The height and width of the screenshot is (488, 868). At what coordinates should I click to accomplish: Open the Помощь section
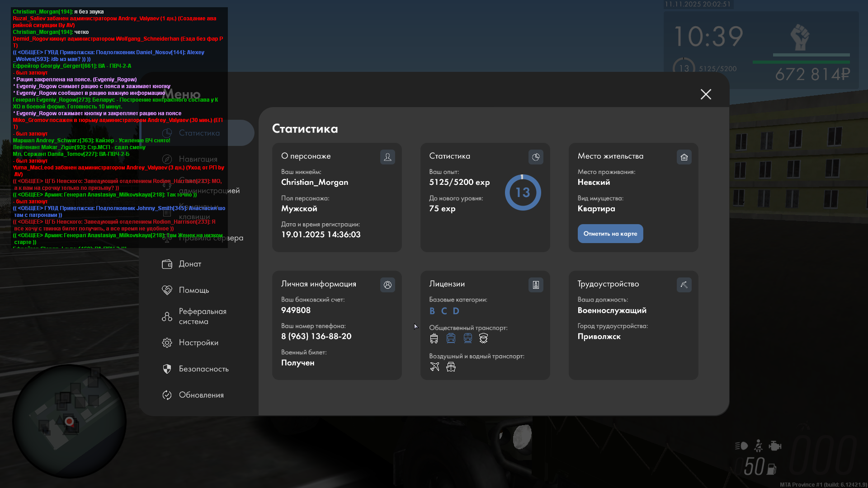pos(193,290)
